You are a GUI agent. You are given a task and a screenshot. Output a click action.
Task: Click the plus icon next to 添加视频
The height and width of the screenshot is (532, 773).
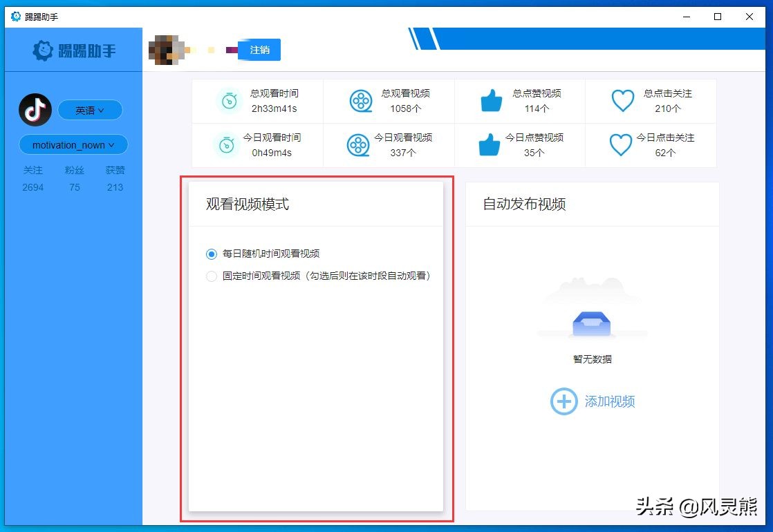tap(564, 401)
